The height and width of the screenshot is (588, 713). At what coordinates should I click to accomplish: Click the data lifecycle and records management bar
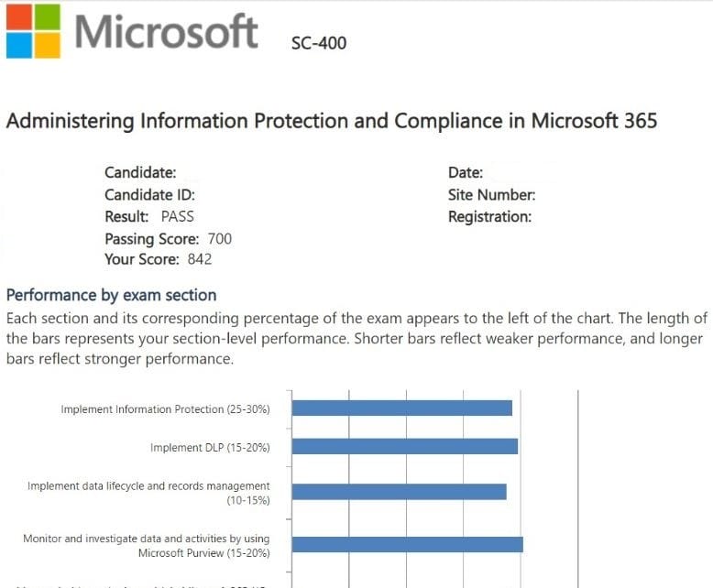[x=399, y=492]
